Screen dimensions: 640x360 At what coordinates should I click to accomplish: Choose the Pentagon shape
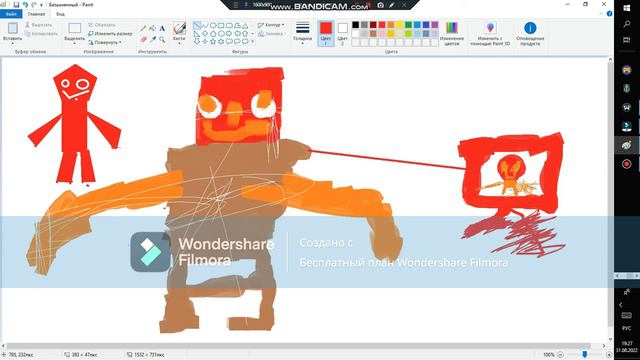(x=213, y=33)
